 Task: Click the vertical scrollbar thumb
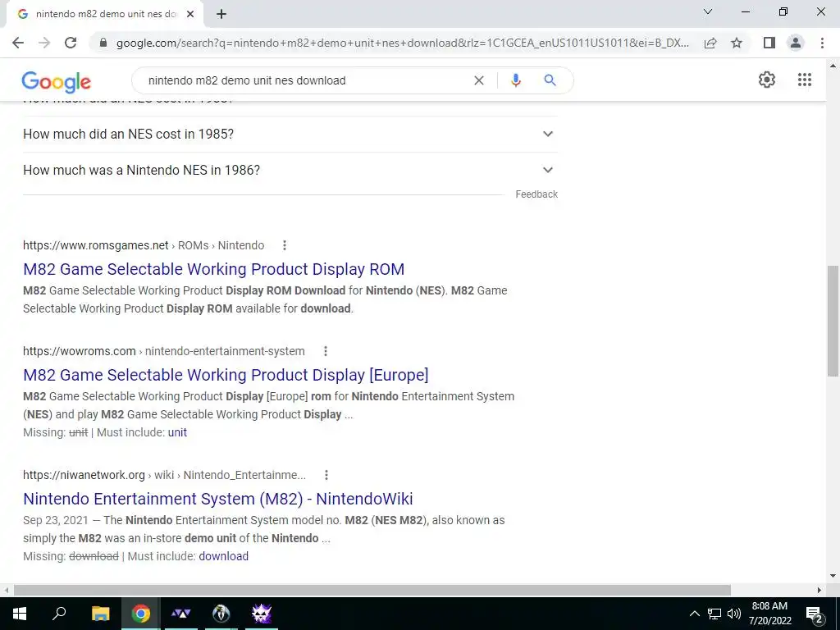[833, 321]
